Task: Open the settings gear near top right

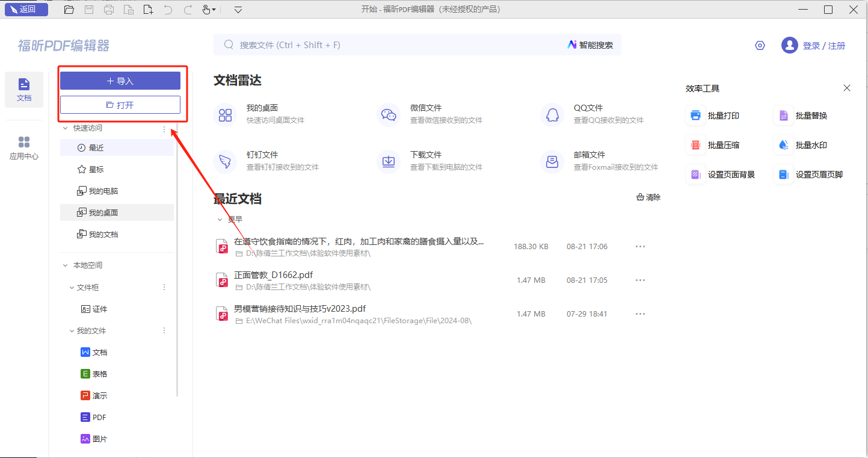Action: point(760,45)
